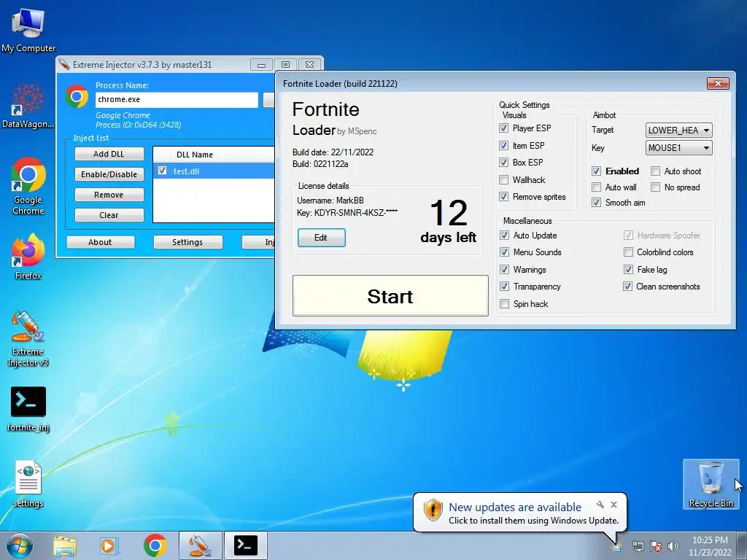Enable the Wallhack checkbox
This screenshot has height=560, width=747.
pos(503,179)
